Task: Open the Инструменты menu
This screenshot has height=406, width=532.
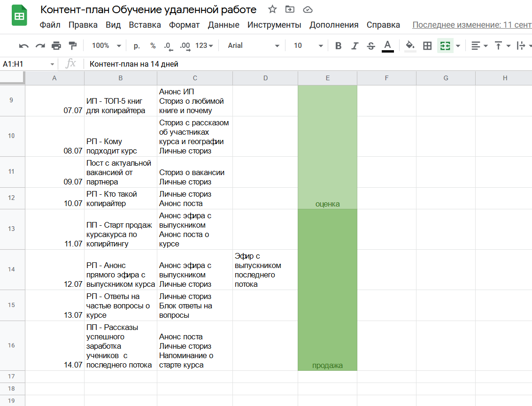Action: (x=274, y=25)
